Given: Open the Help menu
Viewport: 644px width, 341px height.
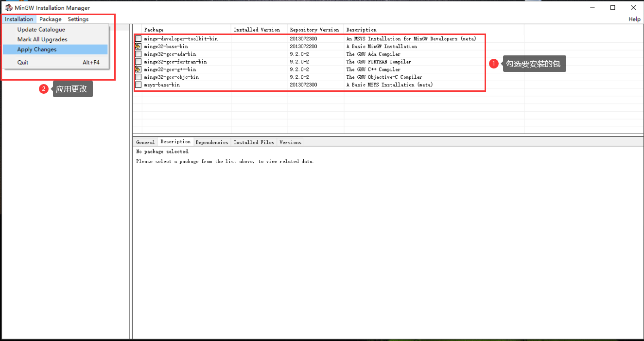Looking at the screenshot, I should (x=634, y=19).
